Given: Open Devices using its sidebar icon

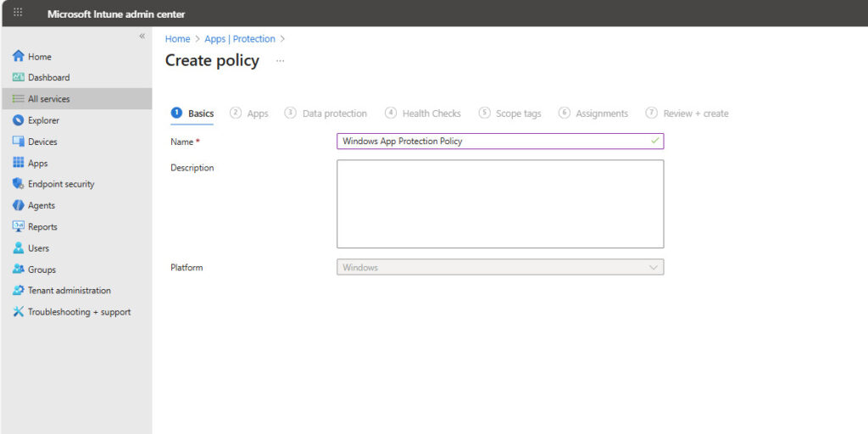Looking at the screenshot, I should point(19,142).
